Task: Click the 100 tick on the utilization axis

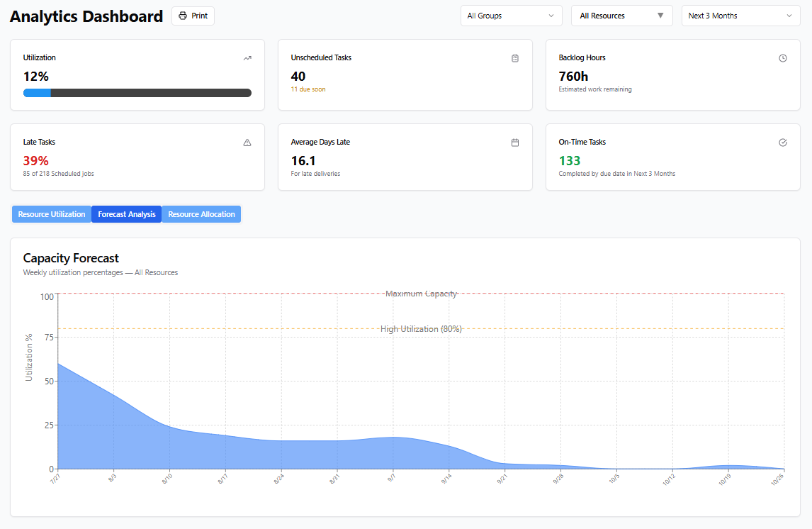Action: pos(47,297)
